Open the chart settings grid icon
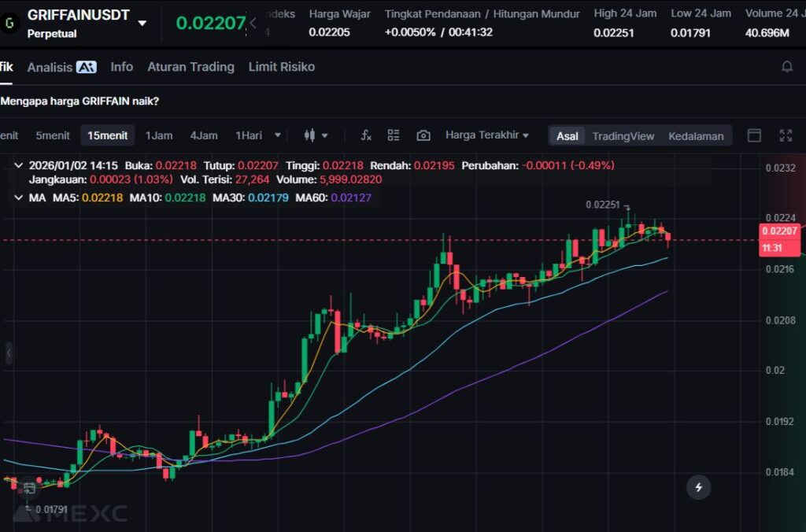Image resolution: width=806 pixels, height=532 pixels. [x=394, y=135]
